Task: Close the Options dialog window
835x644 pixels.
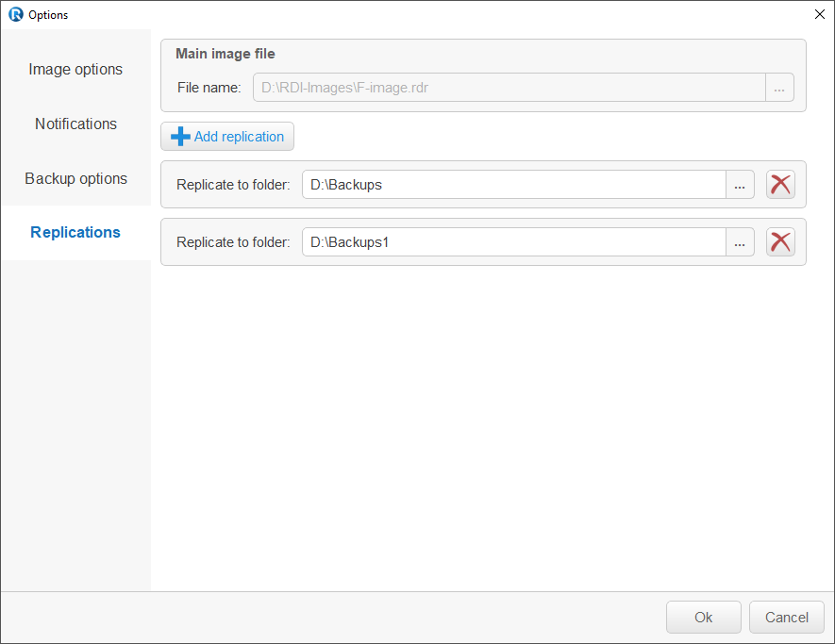Action: (x=820, y=14)
